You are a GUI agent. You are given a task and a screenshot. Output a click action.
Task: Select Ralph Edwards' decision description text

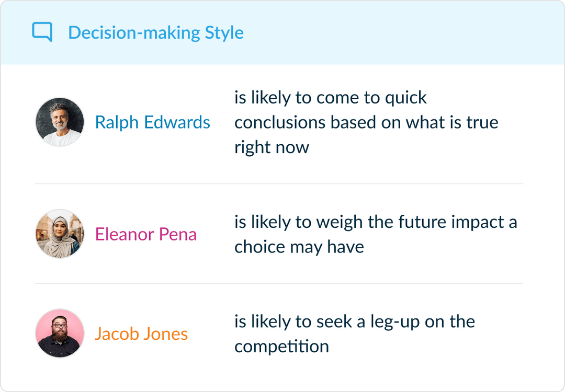click(366, 122)
